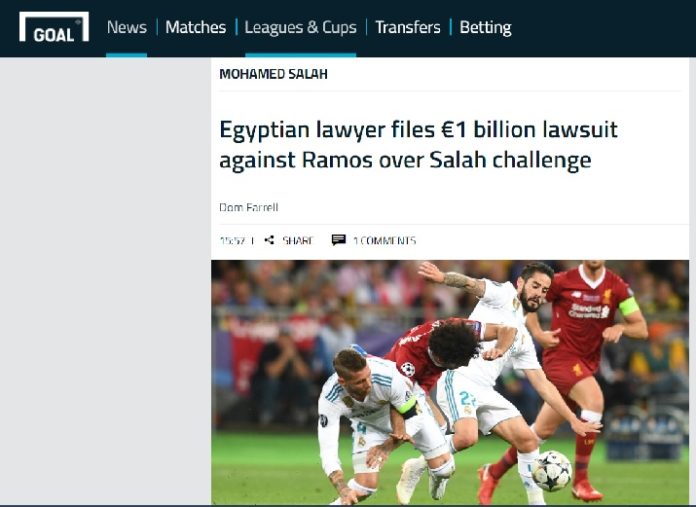Click the article headline about Ramos lawsuit
The width and height of the screenshot is (696, 507).
[418, 144]
